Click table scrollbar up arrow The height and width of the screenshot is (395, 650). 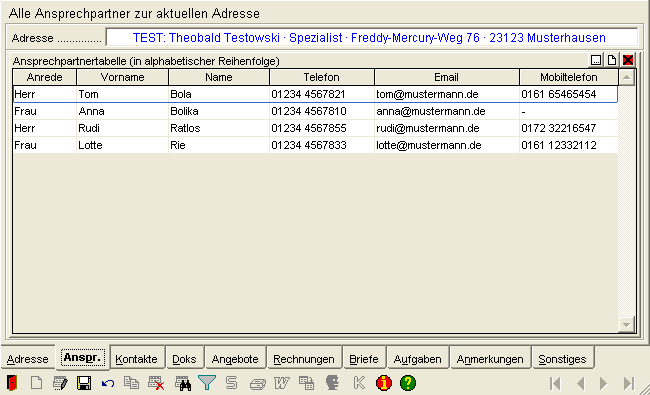click(x=626, y=78)
